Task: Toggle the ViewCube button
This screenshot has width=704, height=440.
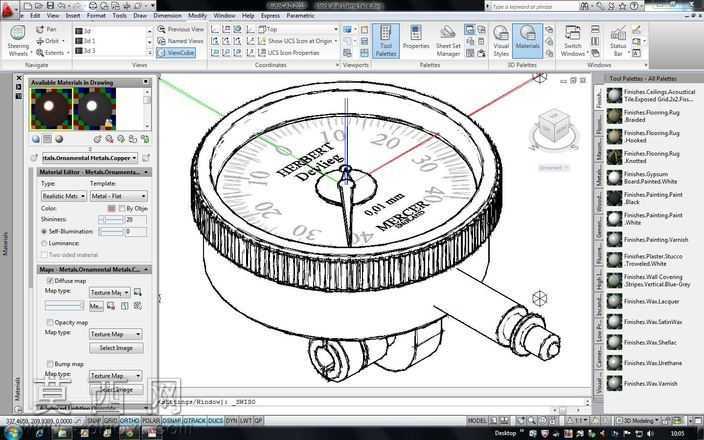Action: (176, 53)
